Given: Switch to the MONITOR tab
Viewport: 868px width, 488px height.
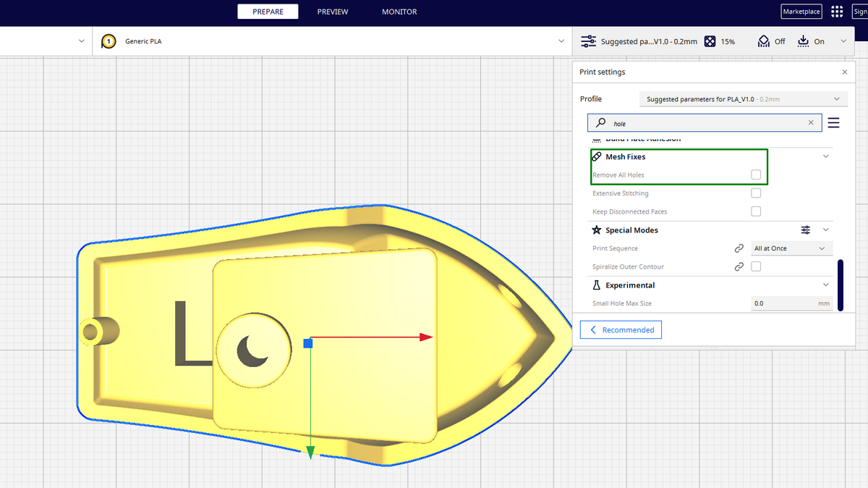Looking at the screenshot, I should pyautogui.click(x=399, y=12).
